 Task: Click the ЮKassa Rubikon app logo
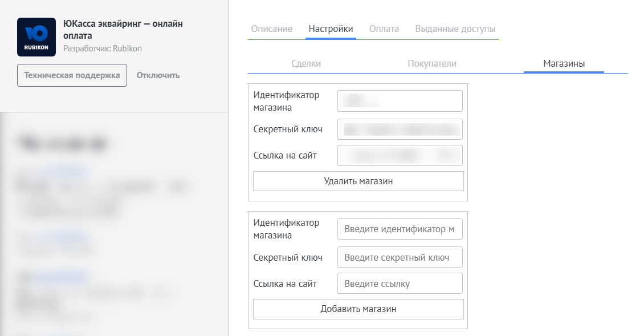click(x=36, y=37)
